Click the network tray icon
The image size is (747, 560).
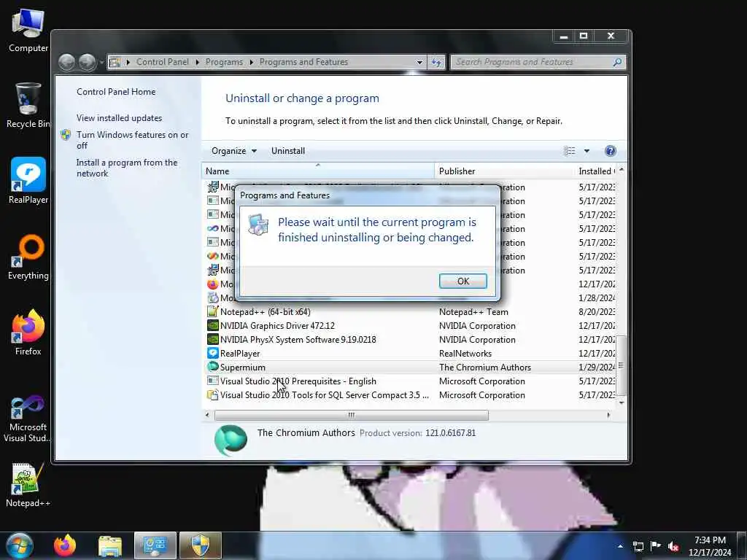point(638,546)
